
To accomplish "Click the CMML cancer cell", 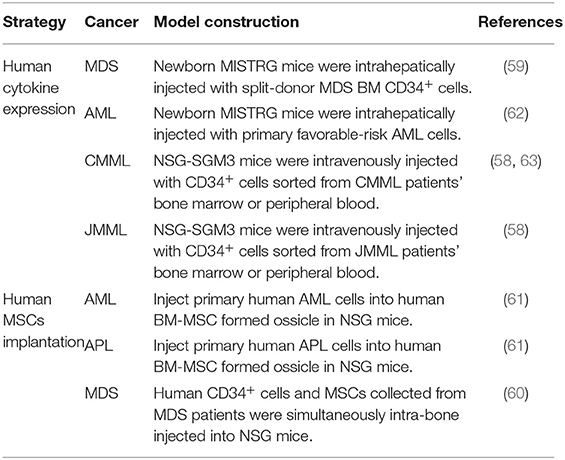I will (x=107, y=161).
